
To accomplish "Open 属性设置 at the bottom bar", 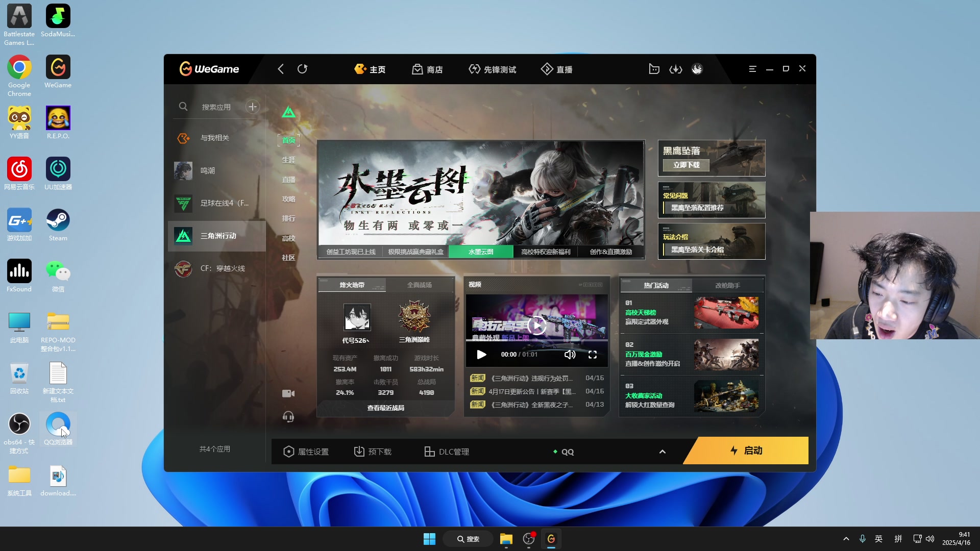I will [306, 452].
